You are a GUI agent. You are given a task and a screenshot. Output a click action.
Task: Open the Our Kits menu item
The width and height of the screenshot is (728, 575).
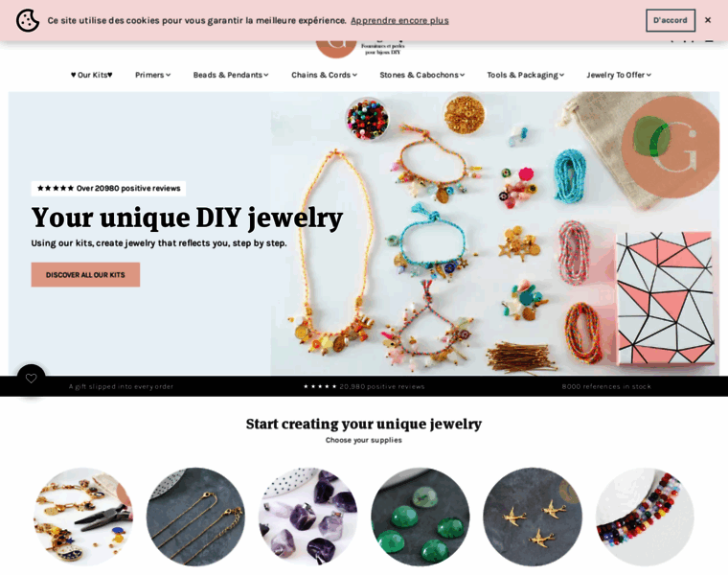[x=91, y=75]
